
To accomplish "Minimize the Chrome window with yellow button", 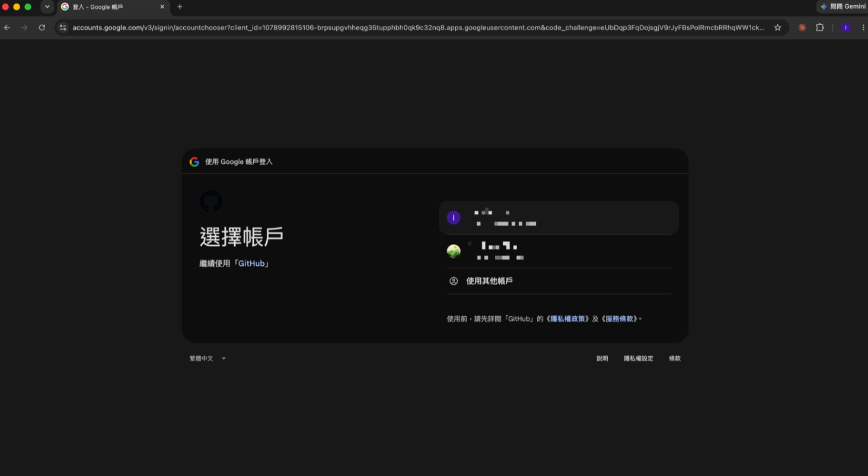I will click(17, 7).
